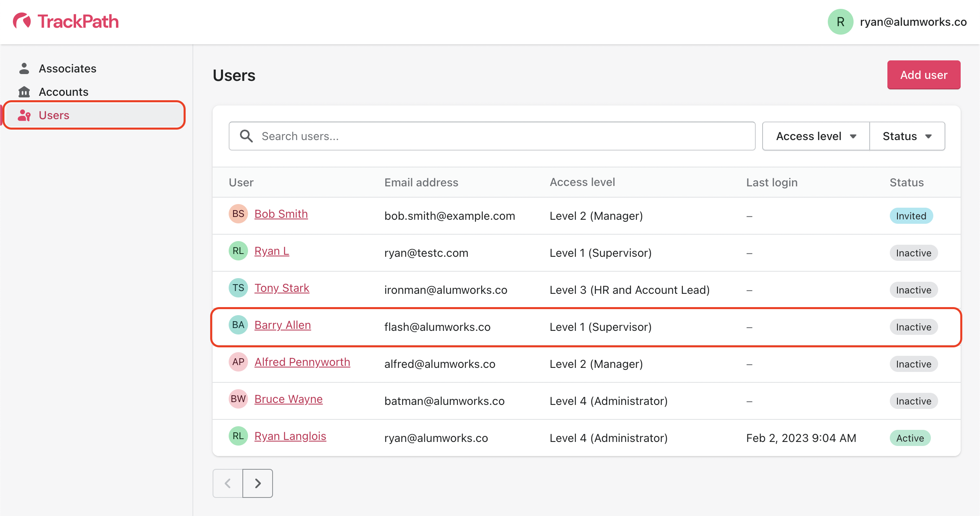The height and width of the screenshot is (516, 980).
Task: Click Bob Smith's BS avatar
Action: click(x=238, y=214)
